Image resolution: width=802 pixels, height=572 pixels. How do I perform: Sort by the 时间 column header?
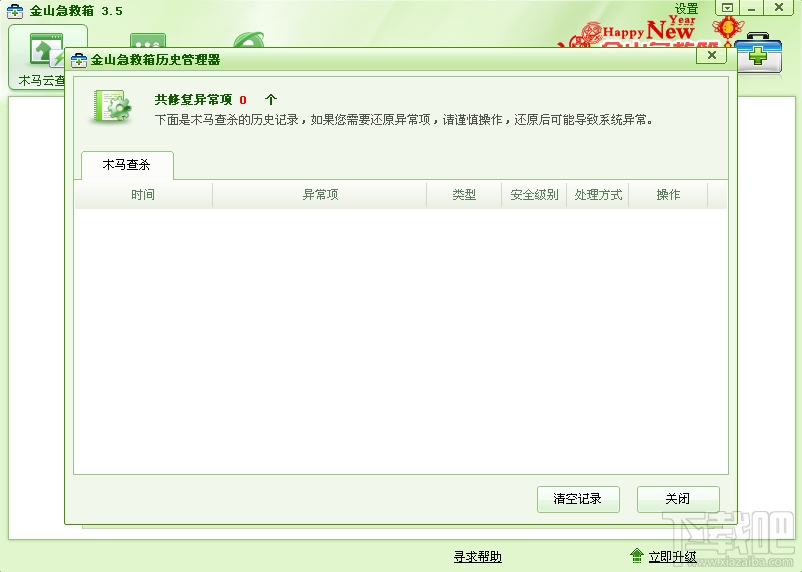click(143, 195)
